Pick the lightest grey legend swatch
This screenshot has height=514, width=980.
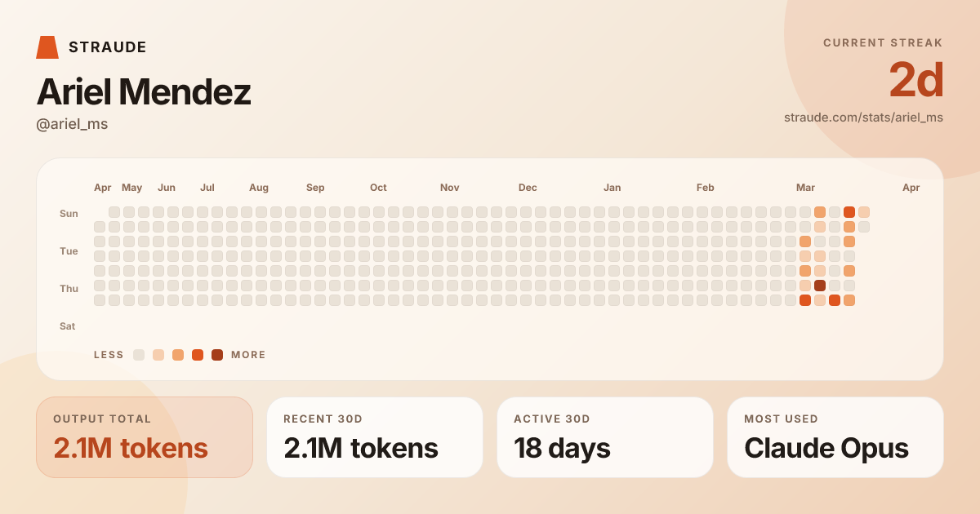tap(139, 355)
